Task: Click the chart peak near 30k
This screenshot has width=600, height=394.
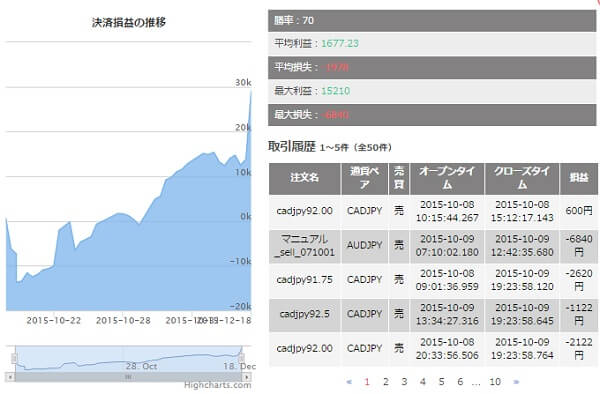Action: pos(251,91)
